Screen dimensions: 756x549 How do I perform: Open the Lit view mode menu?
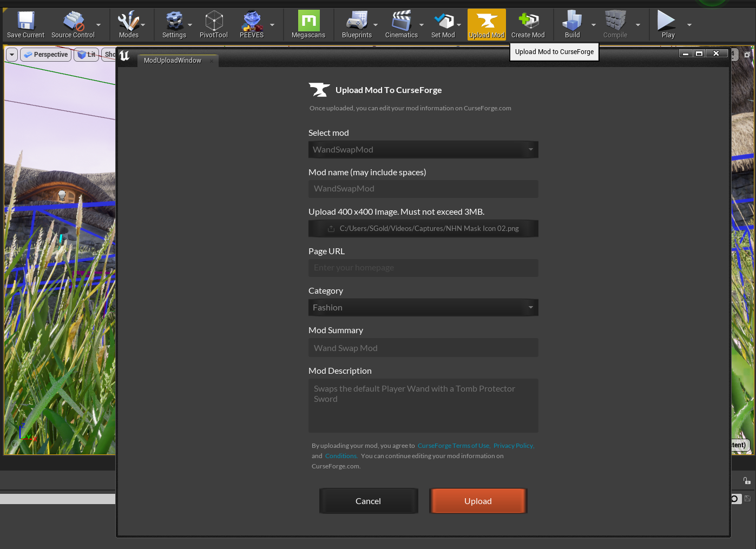pyautogui.click(x=87, y=55)
